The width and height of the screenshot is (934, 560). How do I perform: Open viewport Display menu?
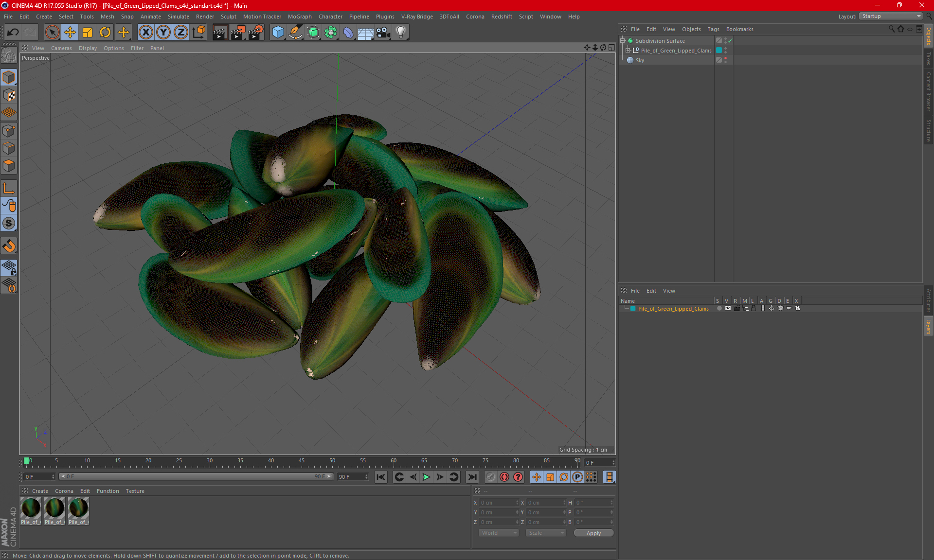click(88, 48)
